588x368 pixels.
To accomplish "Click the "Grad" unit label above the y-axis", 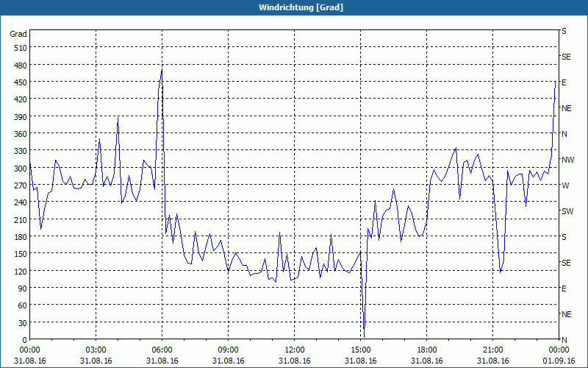I will pyautogui.click(x=18, y=34).
